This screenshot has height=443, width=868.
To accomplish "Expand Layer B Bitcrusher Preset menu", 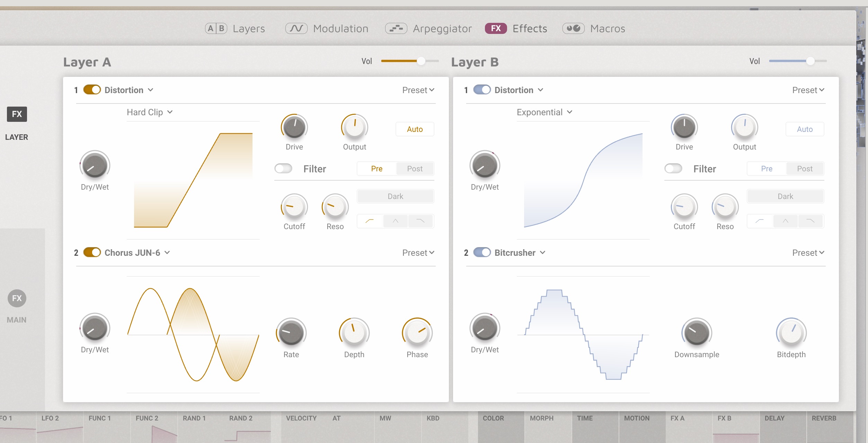I will tap(808, 253).
